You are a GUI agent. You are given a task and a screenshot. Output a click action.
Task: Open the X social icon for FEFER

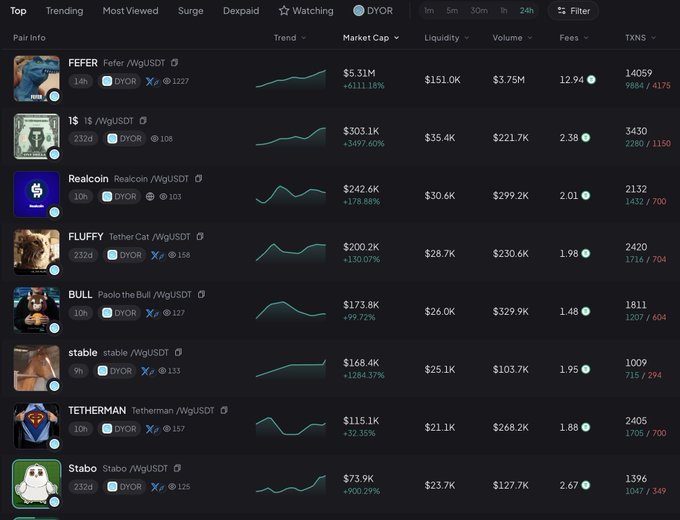[152, 81]
